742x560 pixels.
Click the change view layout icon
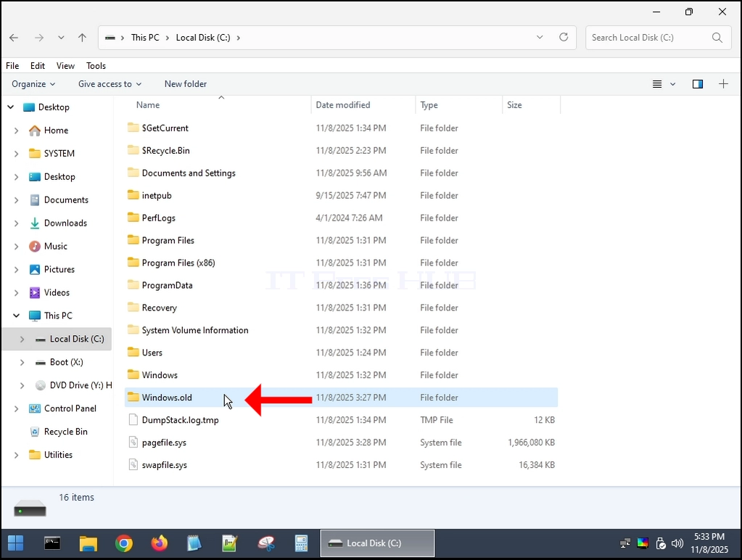coord(657,84)
